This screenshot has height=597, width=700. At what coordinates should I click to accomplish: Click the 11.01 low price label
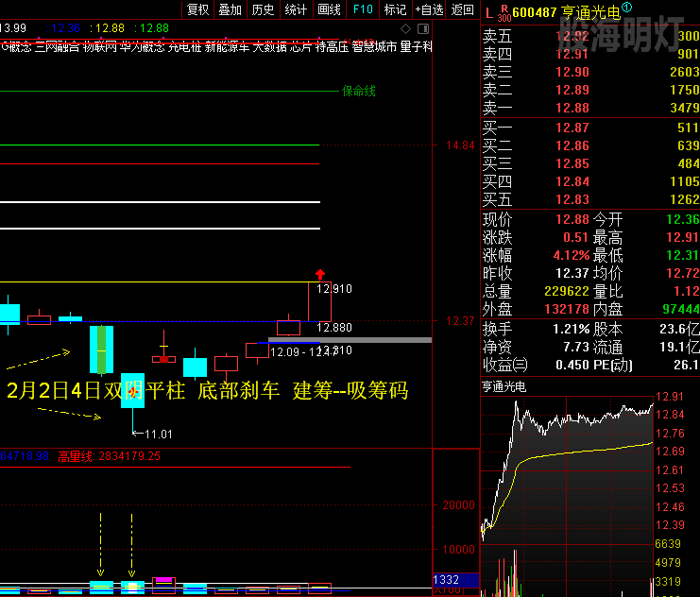[x=159, y=434]
